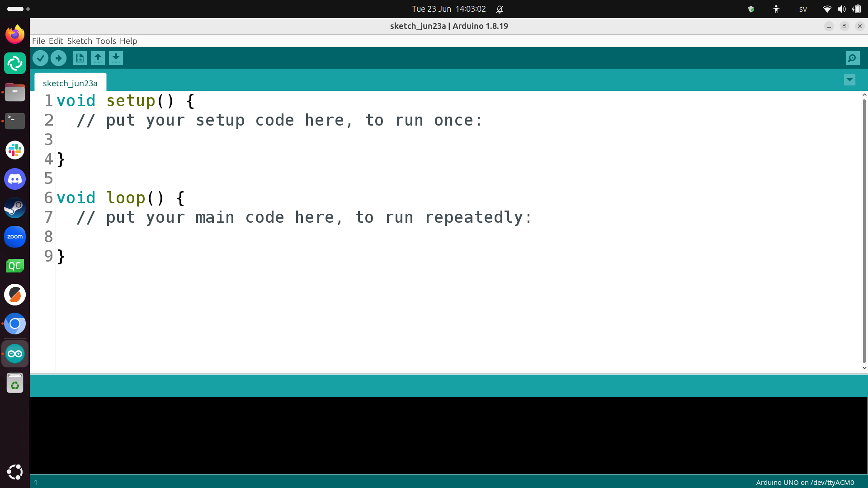Open the Edit menu
This screenshot has height=488, width=868.
point(56,41)
